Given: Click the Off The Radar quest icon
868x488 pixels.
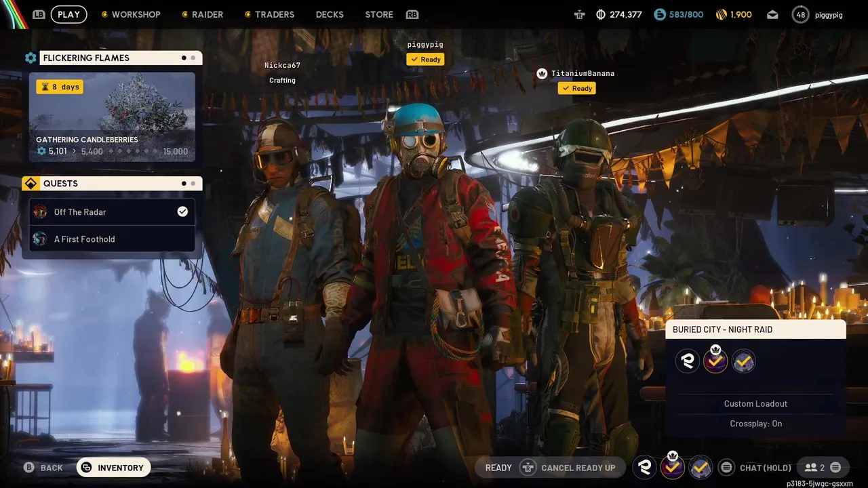Looking at the screenshot, I should tap(40, 212).
